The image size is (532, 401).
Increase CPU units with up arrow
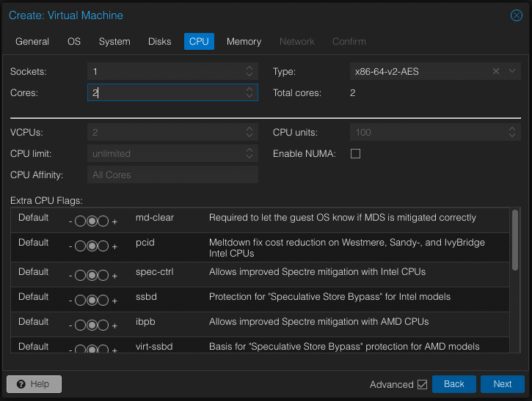(x=512, y=129)
